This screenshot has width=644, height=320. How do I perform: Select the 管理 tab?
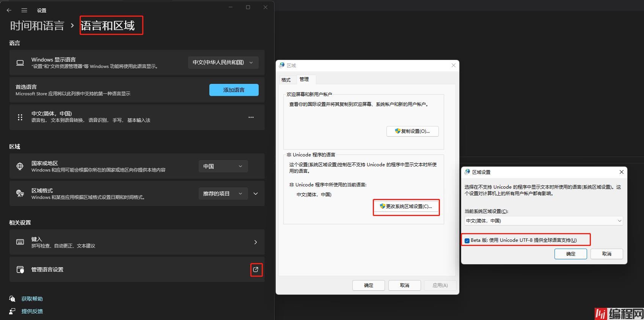pyautogui.click(x=304, y=79)
